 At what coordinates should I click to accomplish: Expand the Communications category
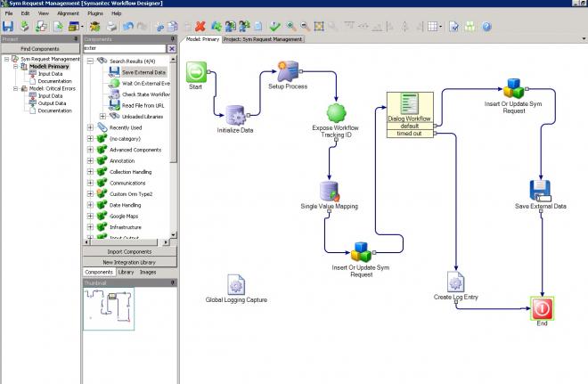tap(90, 183)
